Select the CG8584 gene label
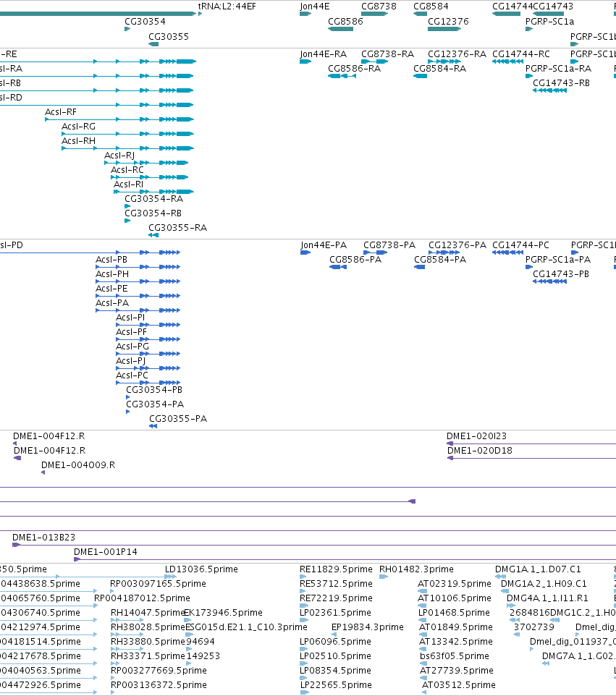Screen dimensions: 616x696 [x=431, y=7]
